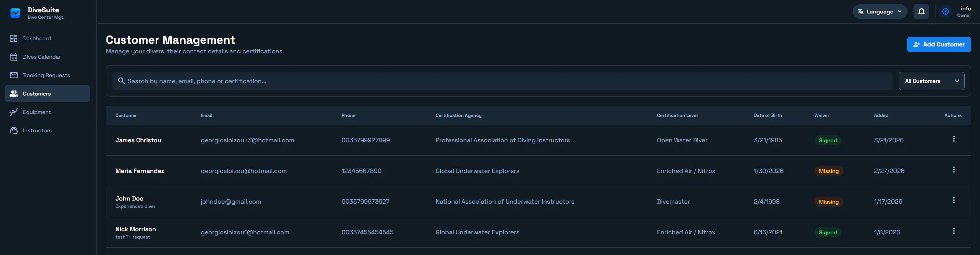Open the All Customers filter dropdown
This screenshot has height=255, width=980.
tap(931, 81)
